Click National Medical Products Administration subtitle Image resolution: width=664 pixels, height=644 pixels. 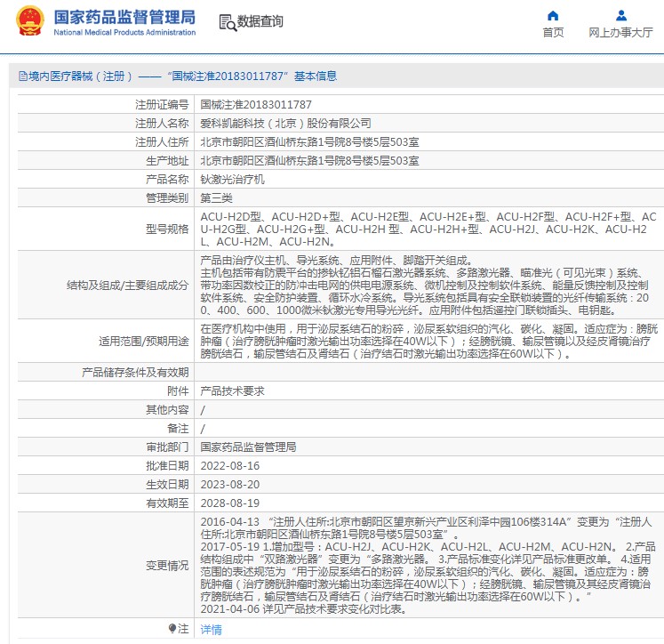(x=124, y=32)
